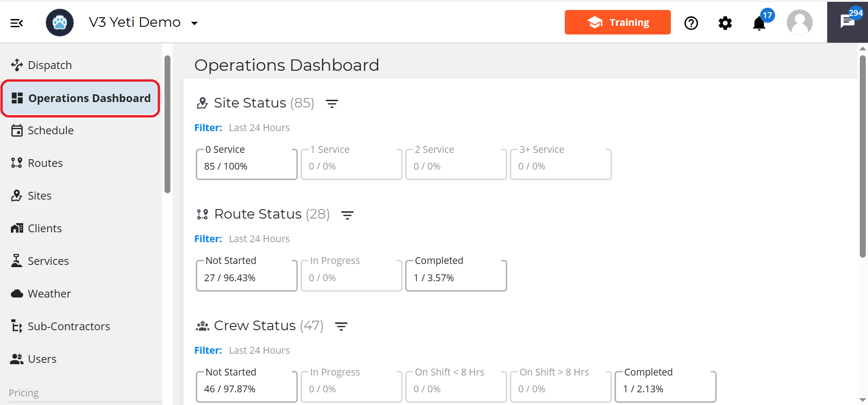This screenshot has height=405, width=868.
Task: Open the Crew Status filter
Action: [x=341, y=326]
